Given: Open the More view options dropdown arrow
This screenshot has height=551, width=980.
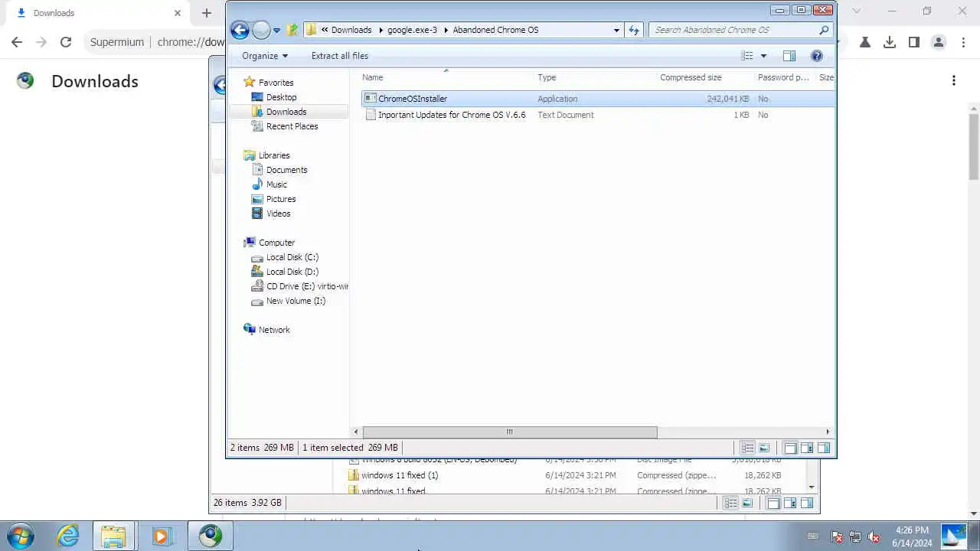Looking at the screenshot, I should tap(763, 56).
